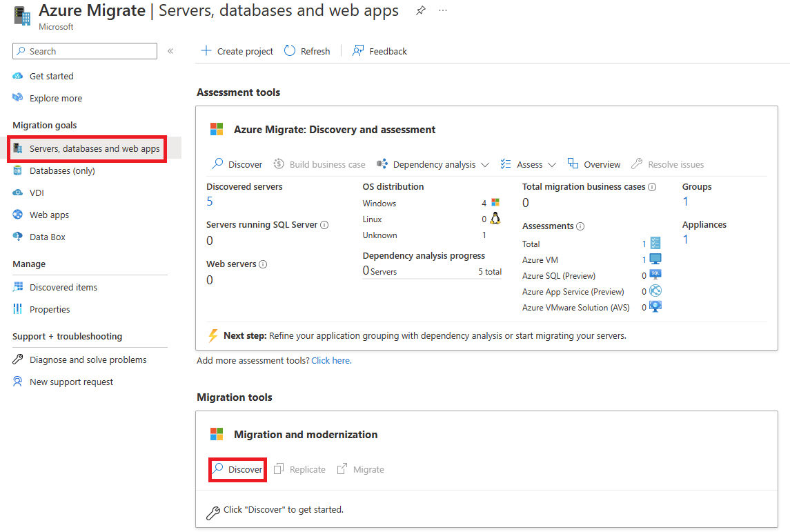The height and width of the screenshot is (532, 790).
Task: Click the Total assessments checklist icon
Action: coord(655,244)
